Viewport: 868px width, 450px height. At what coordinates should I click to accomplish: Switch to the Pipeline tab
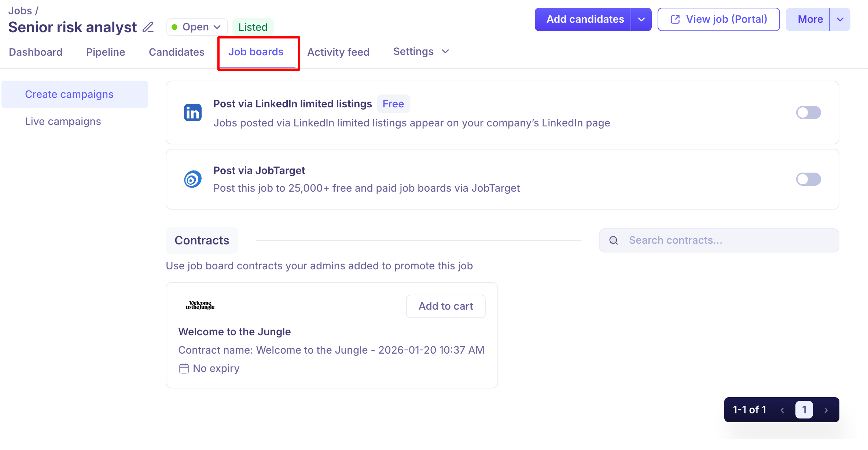tap(106, 52)
